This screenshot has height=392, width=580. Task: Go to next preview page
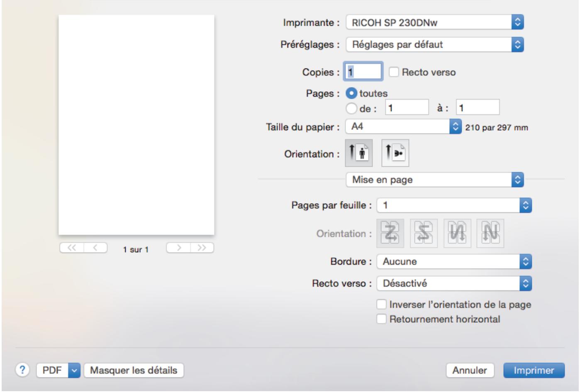(178, 248)
